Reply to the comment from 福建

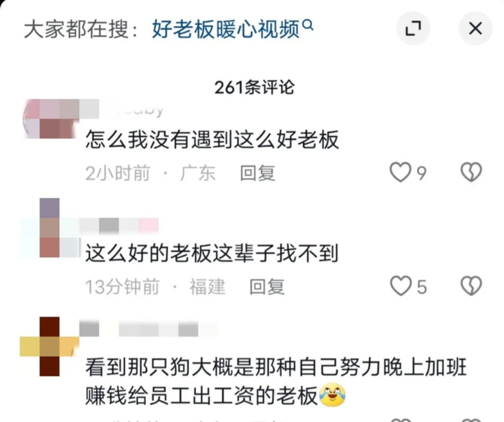coord(267,287)
